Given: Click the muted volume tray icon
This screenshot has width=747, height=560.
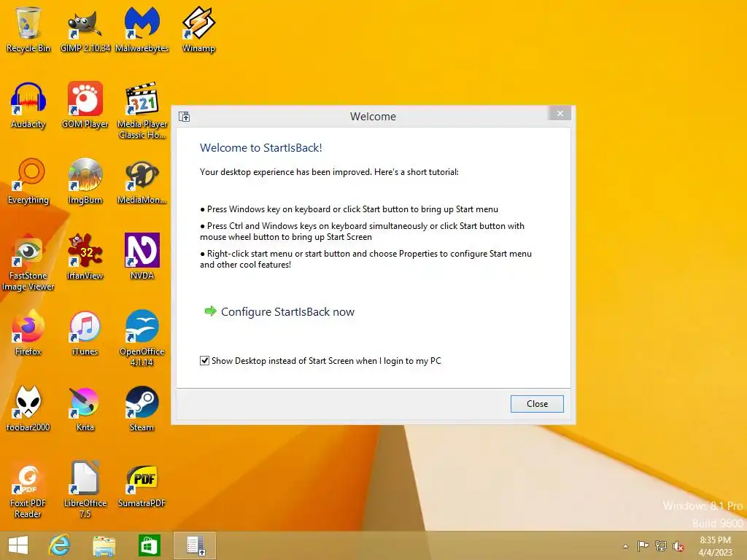Looking at the screenshot, I should click(678, 546).
